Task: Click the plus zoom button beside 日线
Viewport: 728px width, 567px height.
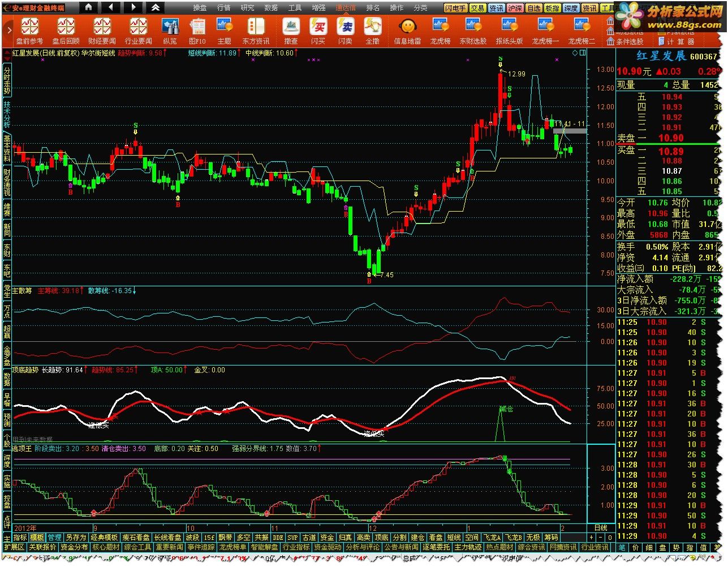Action: [592, 537]
